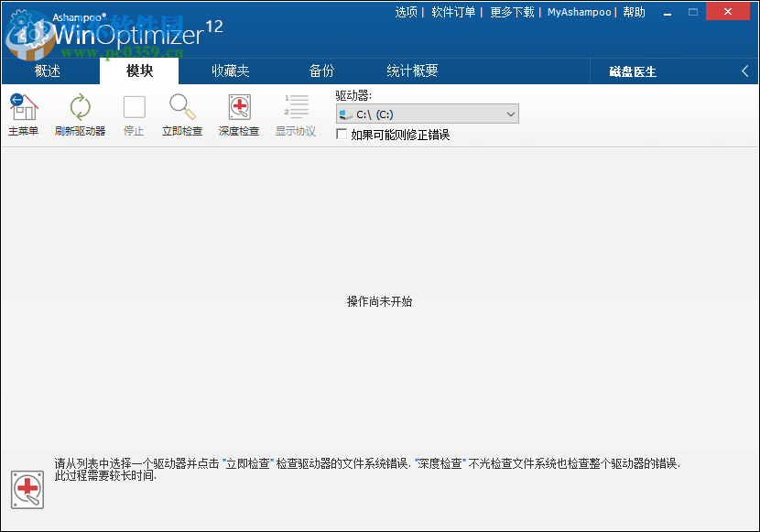Open the MyAshampoo link
760x532 pixels.
coord(580,12)
